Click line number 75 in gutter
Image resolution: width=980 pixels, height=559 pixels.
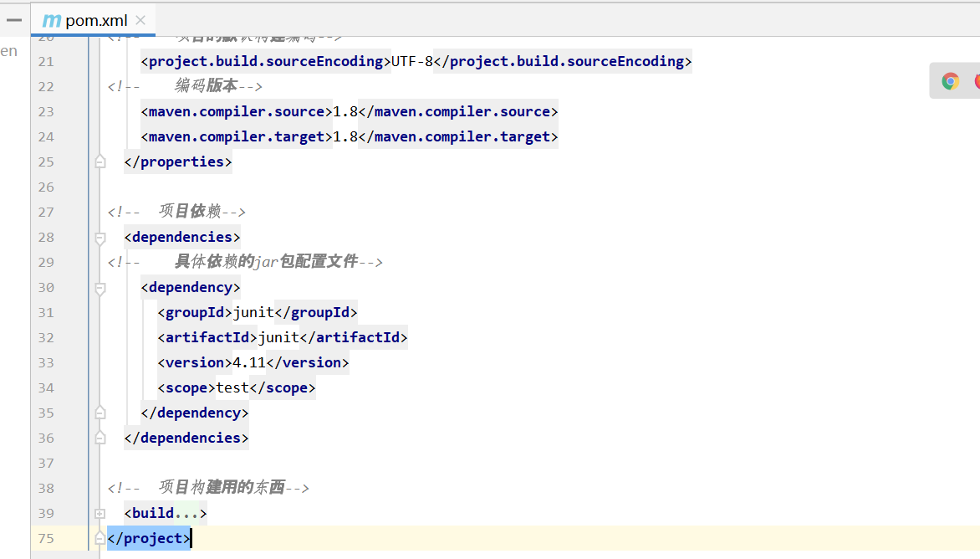tap(46, 538)
